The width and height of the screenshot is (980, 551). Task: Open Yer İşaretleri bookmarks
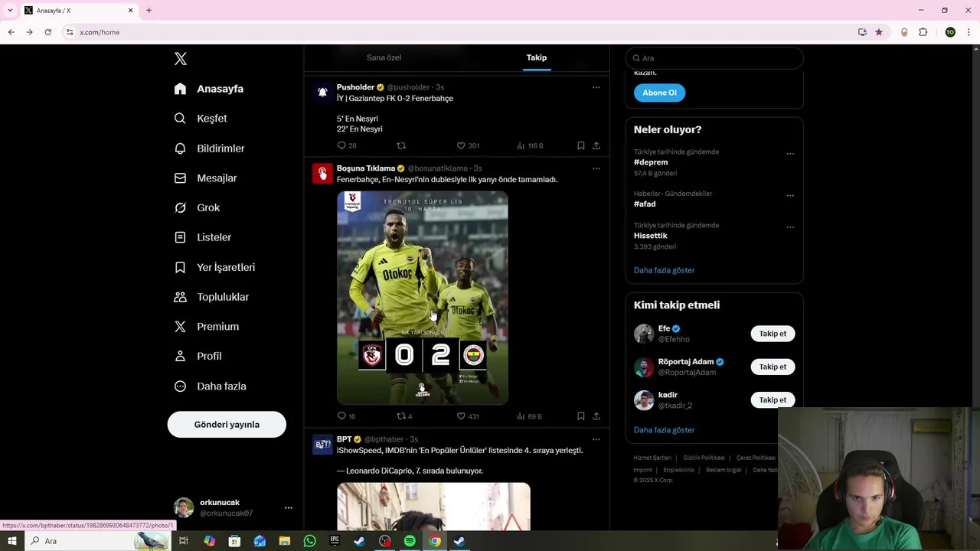(x=214, y=267)
